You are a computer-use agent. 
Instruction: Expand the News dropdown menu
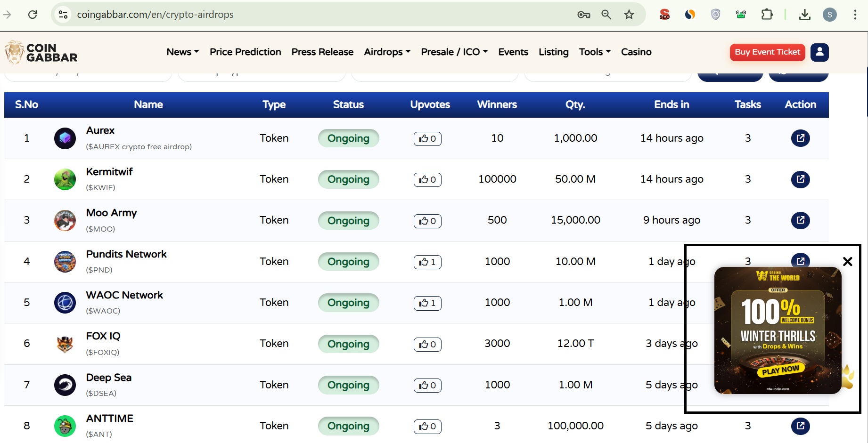[x=182, y=52]
